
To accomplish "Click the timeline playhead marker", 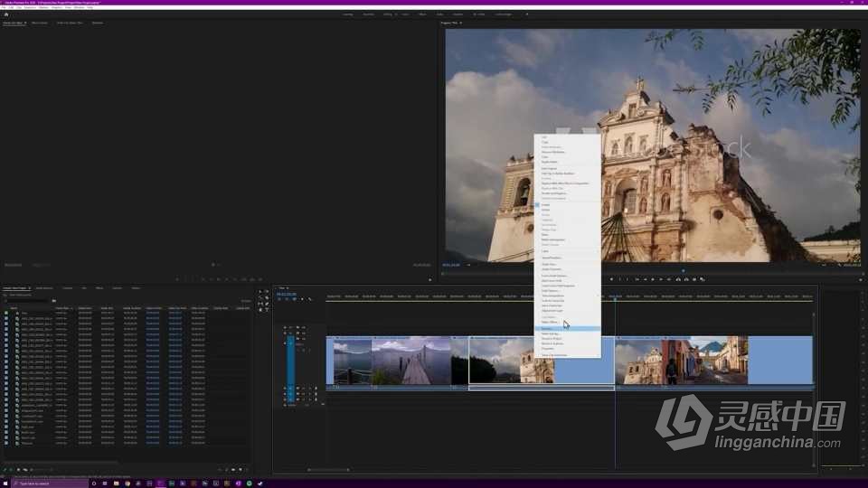I will 615,299.
